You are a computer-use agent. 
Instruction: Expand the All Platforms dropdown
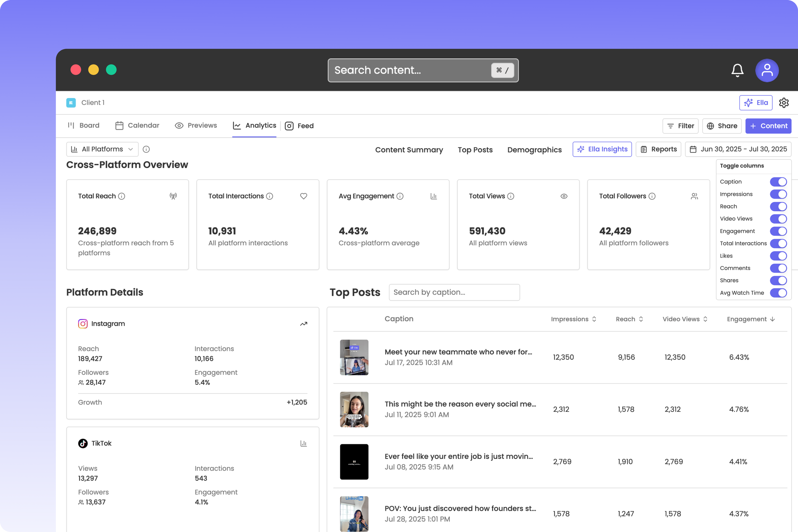point(102,149)
